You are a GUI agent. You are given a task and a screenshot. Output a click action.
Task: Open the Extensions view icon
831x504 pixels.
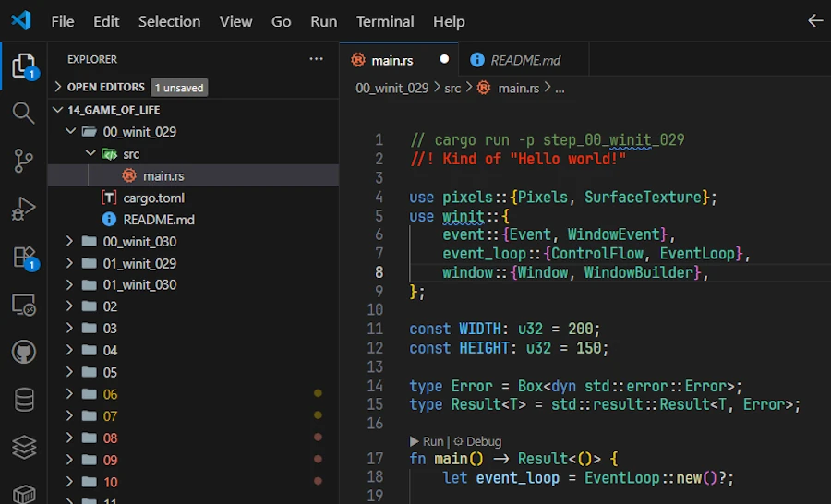[x=23, y=258]
